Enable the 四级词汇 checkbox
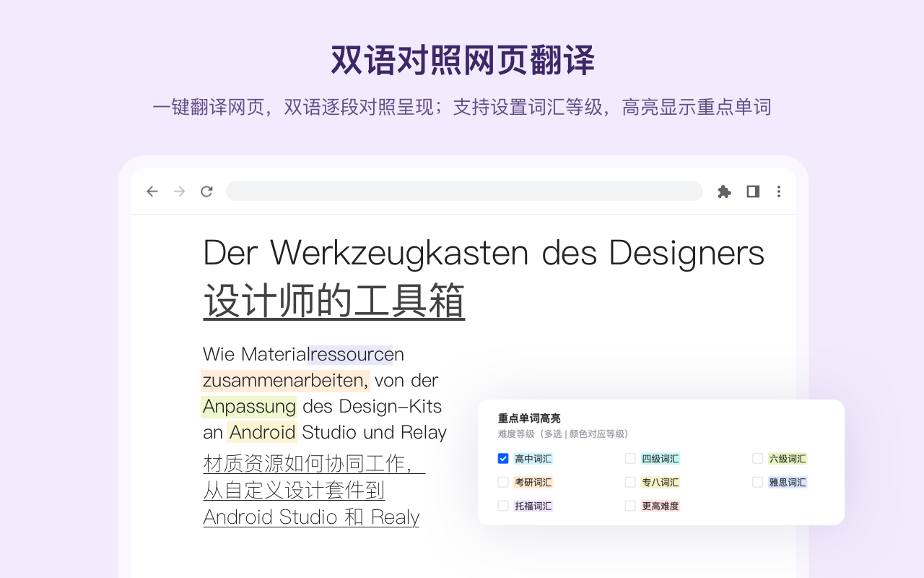Viewport: 924px width, 578px height. (630, 458)
